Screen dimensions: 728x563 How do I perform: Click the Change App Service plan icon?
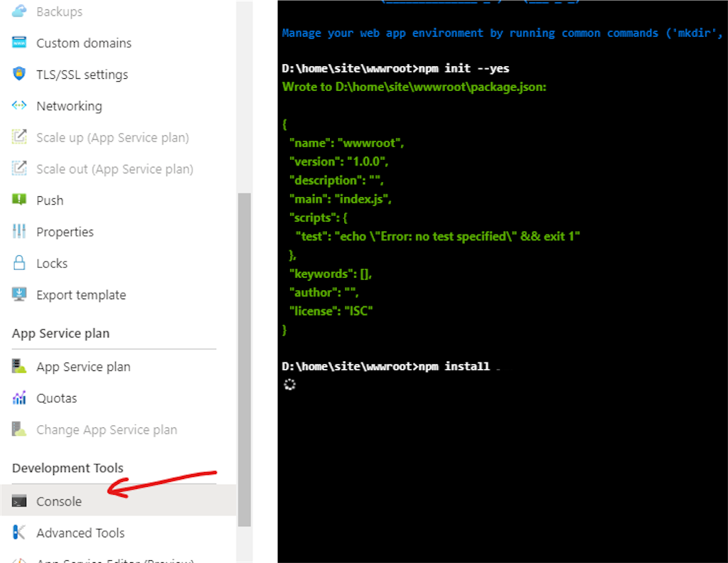[x=19, y=429]
